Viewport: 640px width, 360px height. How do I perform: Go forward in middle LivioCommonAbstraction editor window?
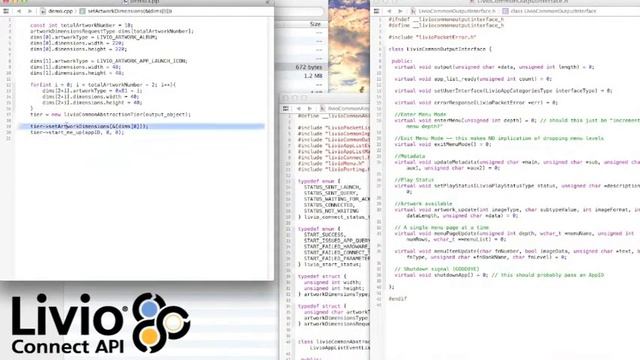(x=310, y=109)
